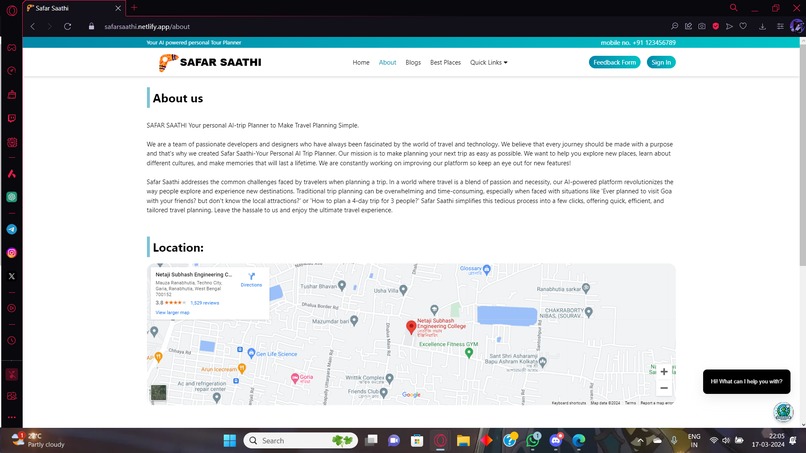Zoom out on the map with minus
Image resolution: width=806 pixels, height=453 pixels.
664,388
